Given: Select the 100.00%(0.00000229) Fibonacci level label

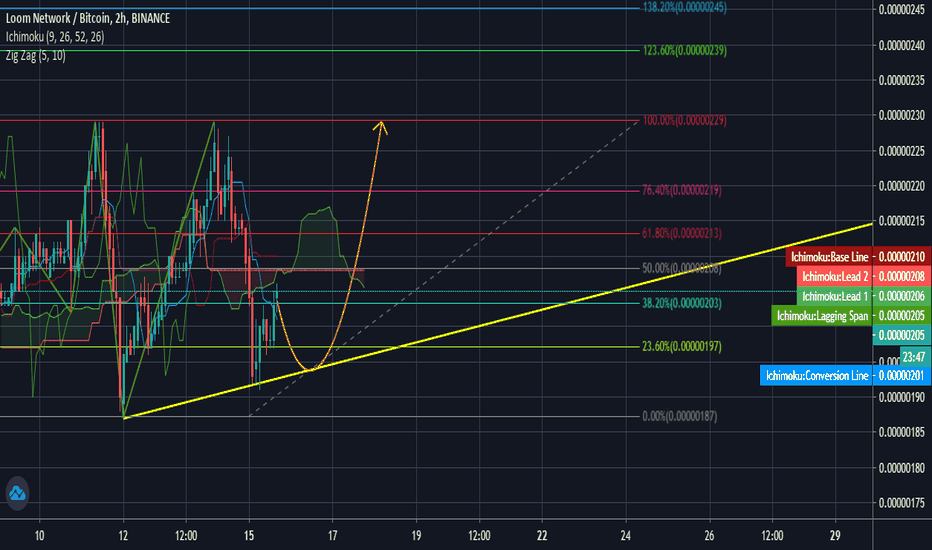Looking at the screenshot, I should [x=685, y=120].
